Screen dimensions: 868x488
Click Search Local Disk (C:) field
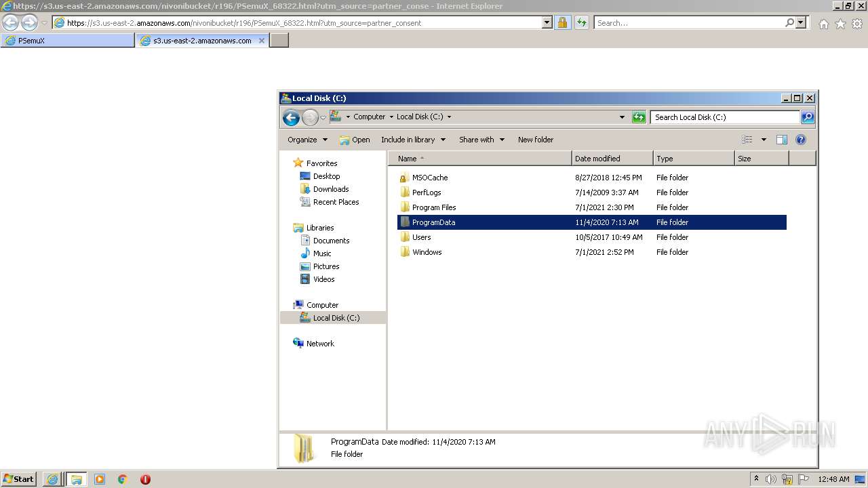click(725, 117)
